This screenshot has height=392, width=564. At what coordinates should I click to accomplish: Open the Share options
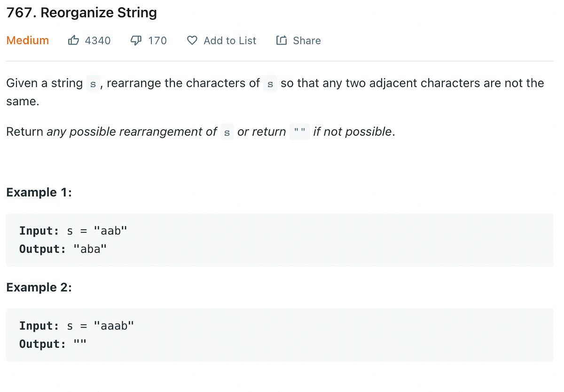pos(298,40)
